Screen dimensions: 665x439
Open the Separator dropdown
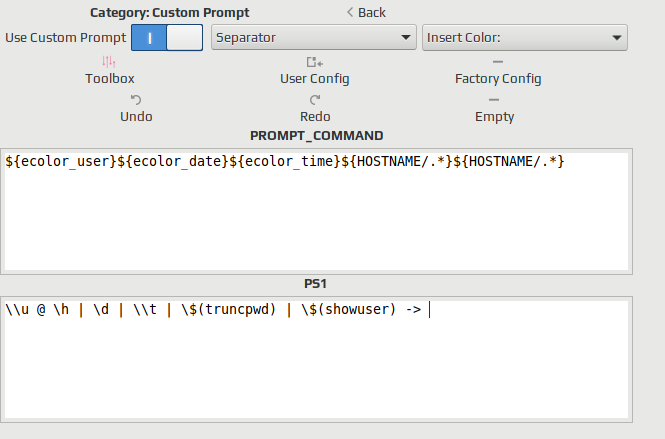314,37
